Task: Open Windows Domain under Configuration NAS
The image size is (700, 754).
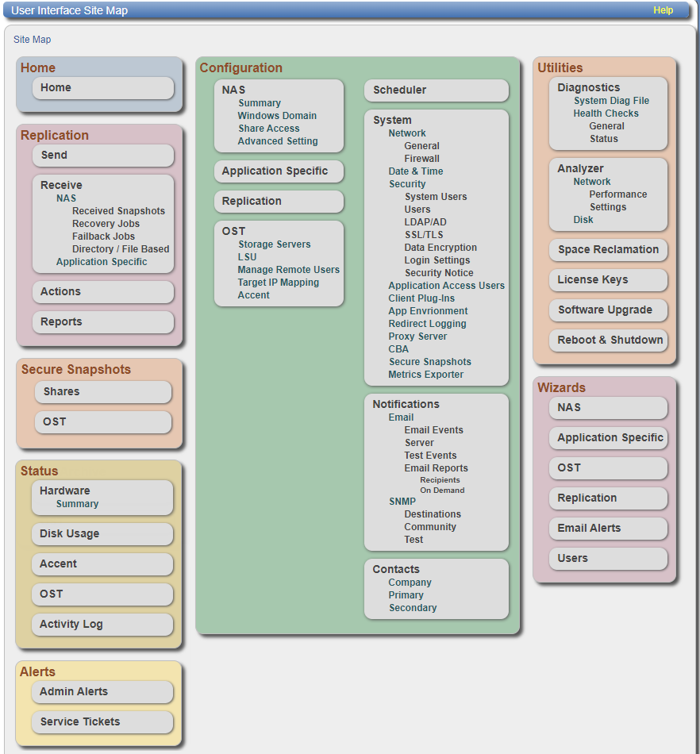Action: [277, 116]
